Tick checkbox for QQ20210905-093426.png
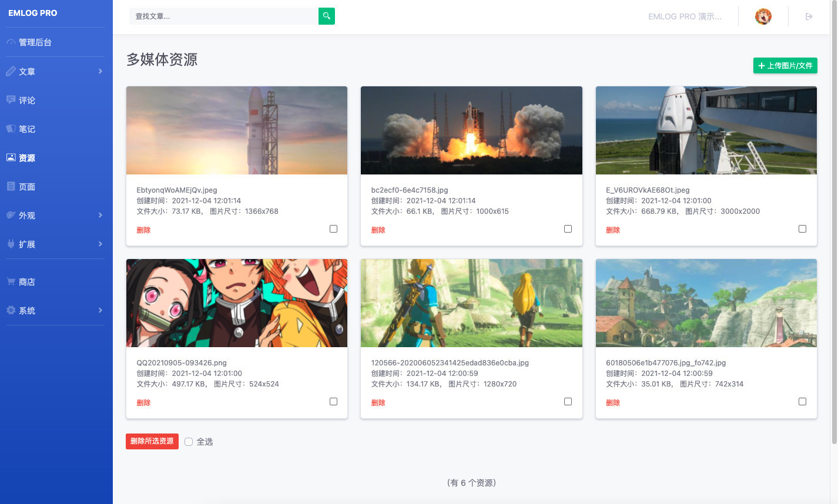The width and height of the screenshot is (838, 504). tap(333, 401)
